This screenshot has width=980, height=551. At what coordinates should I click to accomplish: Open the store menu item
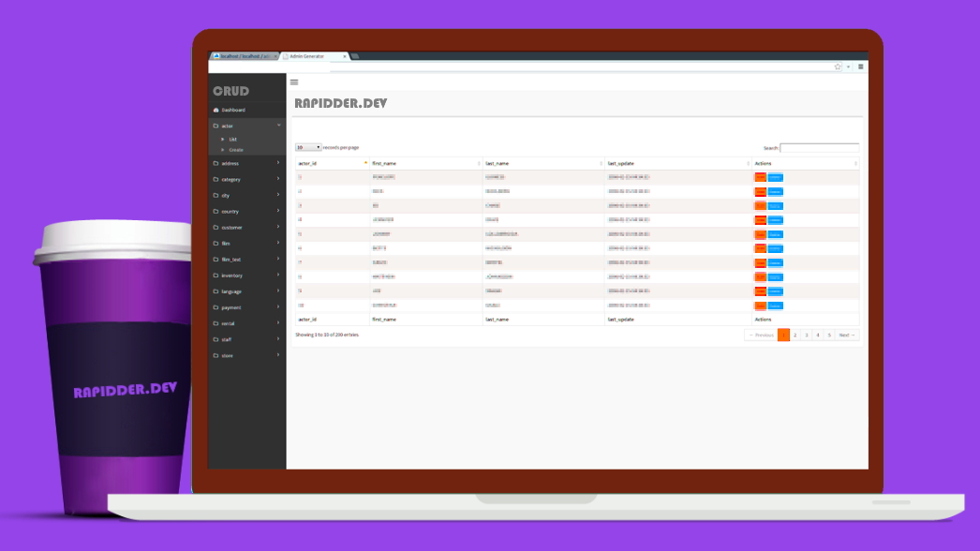247,355
